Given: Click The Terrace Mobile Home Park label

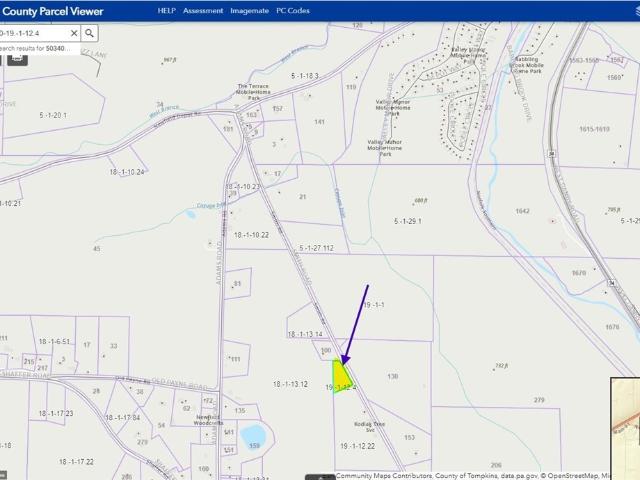Looking at the screenshot, I should tap(253, 92).
